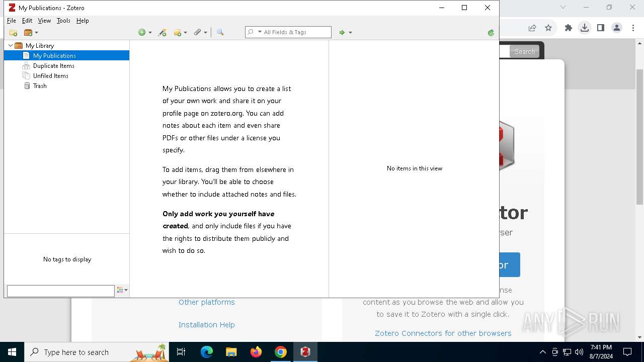
Task: Click the green Locate arrow icon
Action: 342,33
